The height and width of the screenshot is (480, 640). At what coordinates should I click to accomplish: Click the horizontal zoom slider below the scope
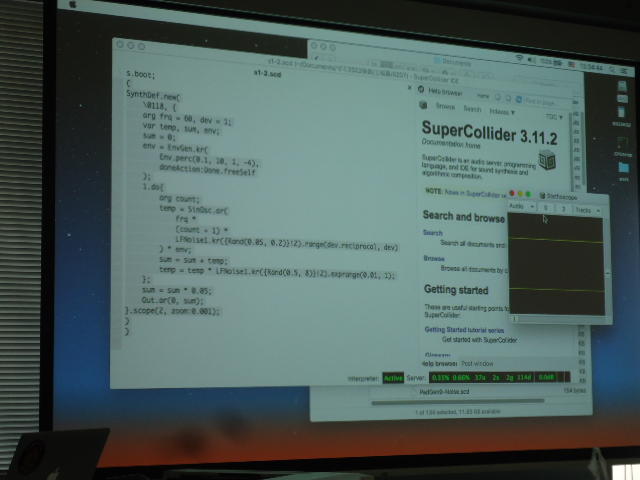click(558, 319)
